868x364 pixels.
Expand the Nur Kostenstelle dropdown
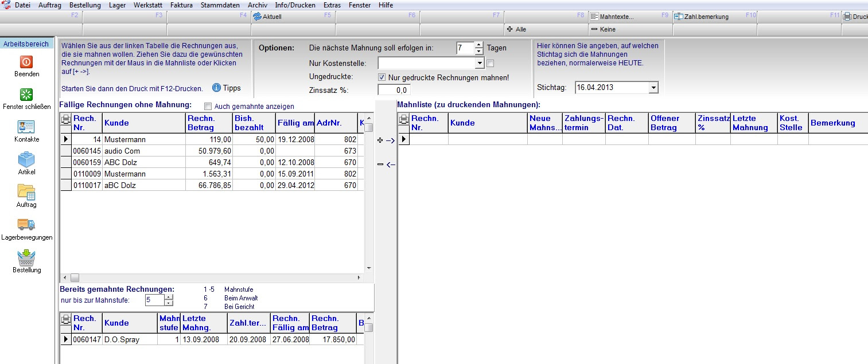tap(480, 63)
